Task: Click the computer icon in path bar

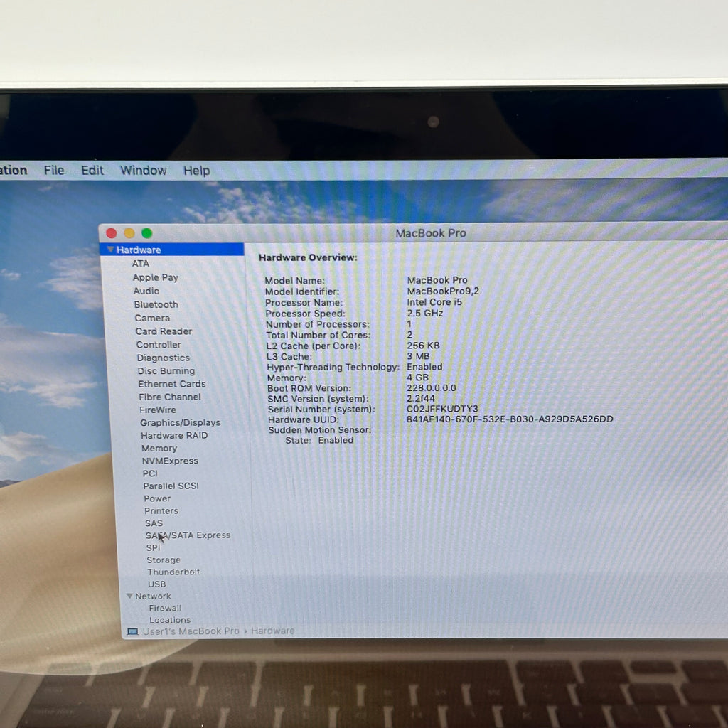Action: click(x=133, y=632)
